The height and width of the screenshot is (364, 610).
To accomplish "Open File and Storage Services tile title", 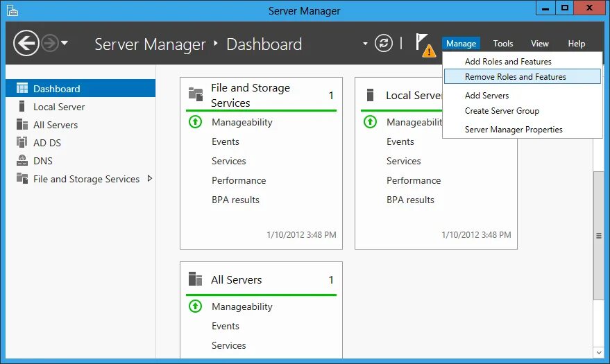I will point(250,95).
